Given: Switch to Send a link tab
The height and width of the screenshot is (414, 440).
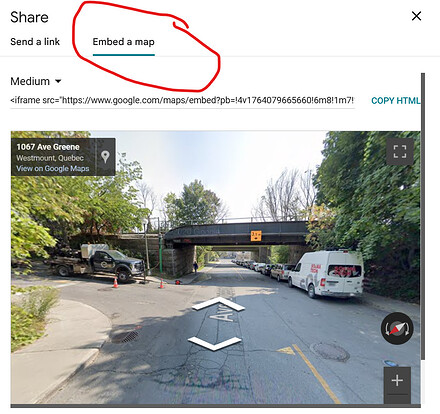Looking at the screenshot, I should click(35, 42).
